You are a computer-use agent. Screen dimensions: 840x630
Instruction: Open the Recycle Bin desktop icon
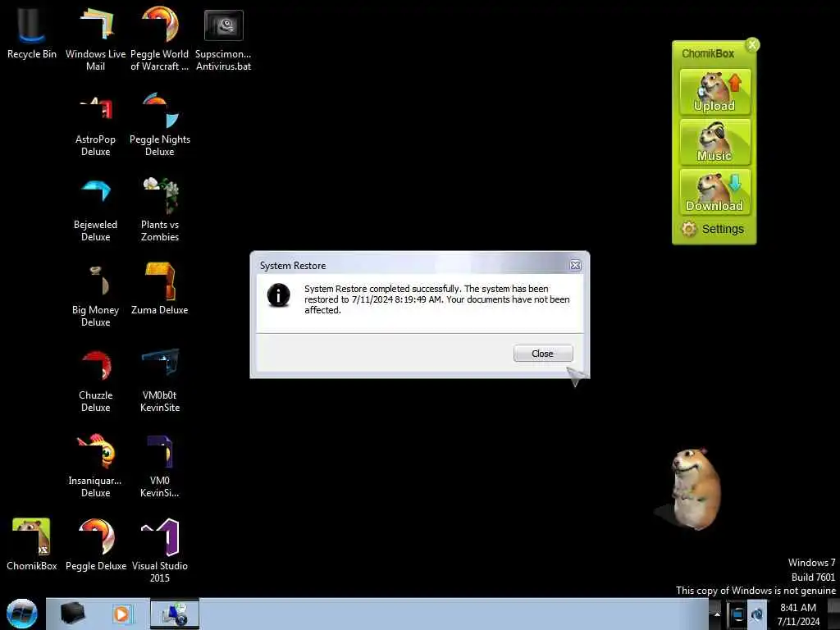[x=32, y=32]
